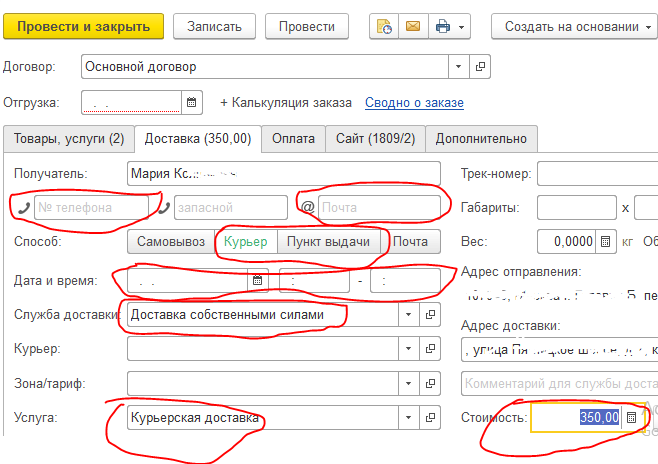Switch to the Оплата tab
Image resolution: width=658 pixels, height=464 pixels.
(294, 139)
